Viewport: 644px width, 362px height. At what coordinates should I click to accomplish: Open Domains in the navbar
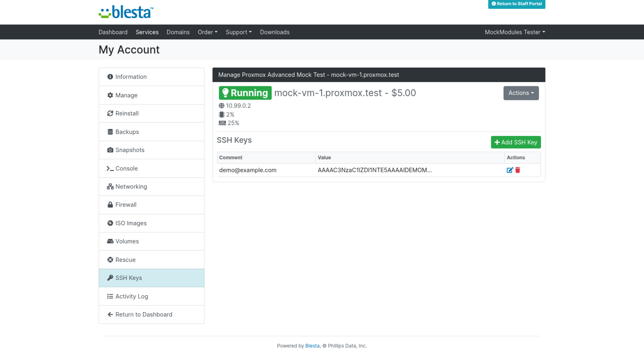click(178, 32)
